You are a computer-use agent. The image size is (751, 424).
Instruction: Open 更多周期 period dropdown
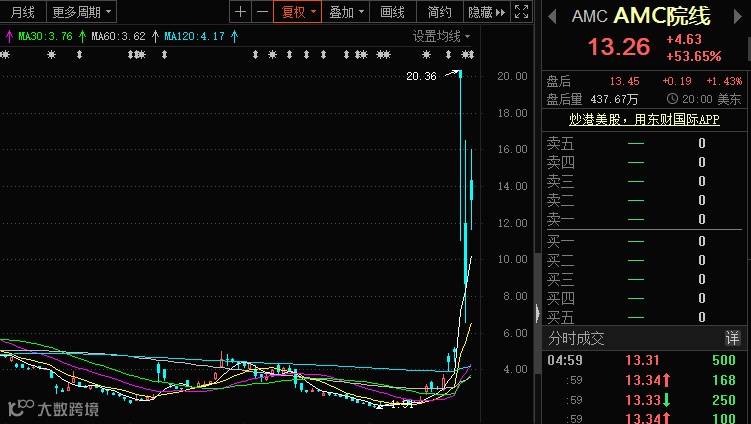click(81, 12)
